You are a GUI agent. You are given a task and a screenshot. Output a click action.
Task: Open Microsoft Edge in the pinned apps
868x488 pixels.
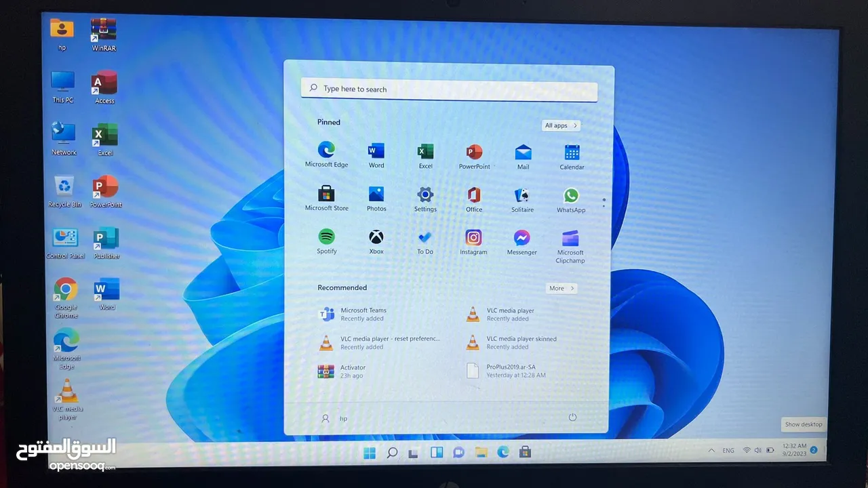[326, 155]
